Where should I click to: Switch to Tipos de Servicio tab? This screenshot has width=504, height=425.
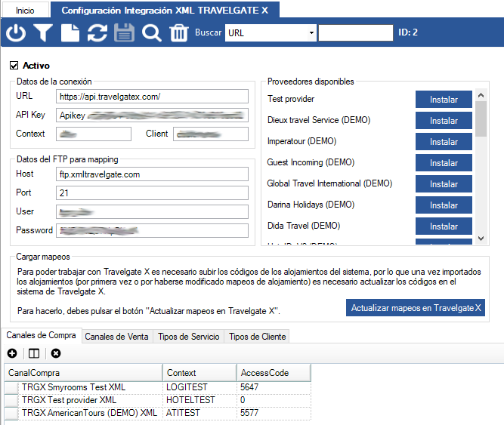point(189,337)
